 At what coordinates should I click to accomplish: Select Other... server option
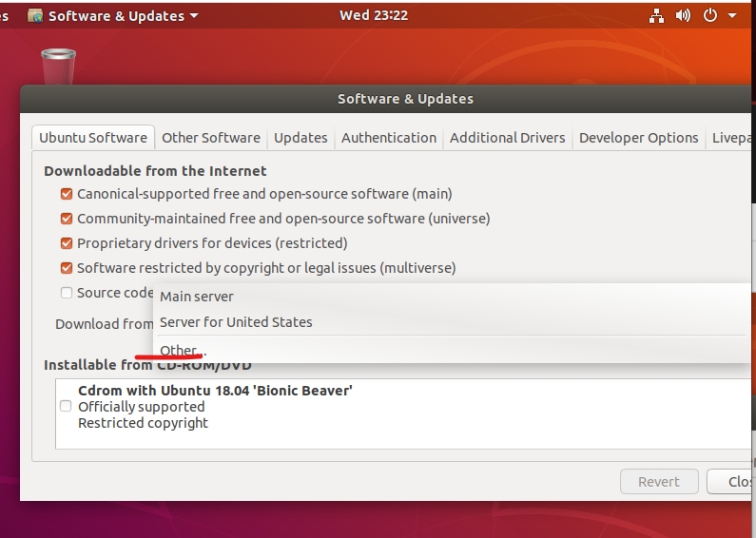pyautogui.click(x=181, y=350)
